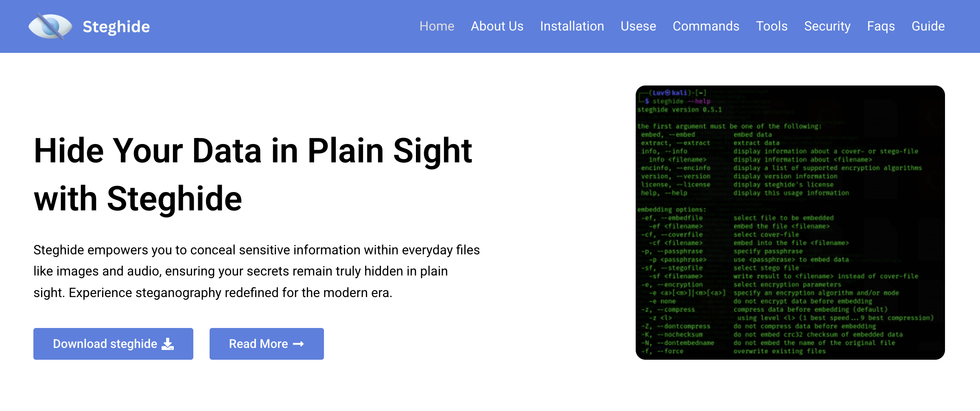Open the Security nav link
This screenshot has width=980, height=411.
pyautogui.click(x=827, y=26)
